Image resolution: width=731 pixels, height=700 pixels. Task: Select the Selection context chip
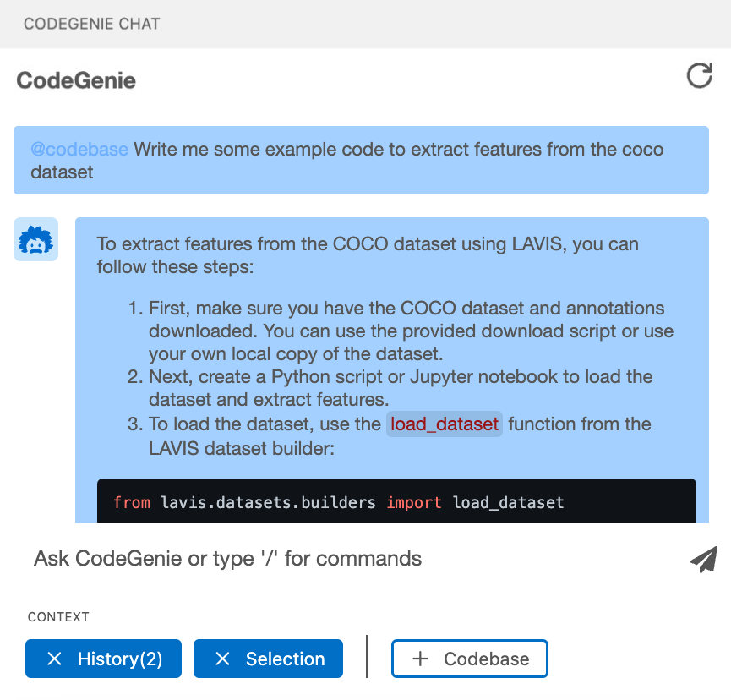[268, 658]
